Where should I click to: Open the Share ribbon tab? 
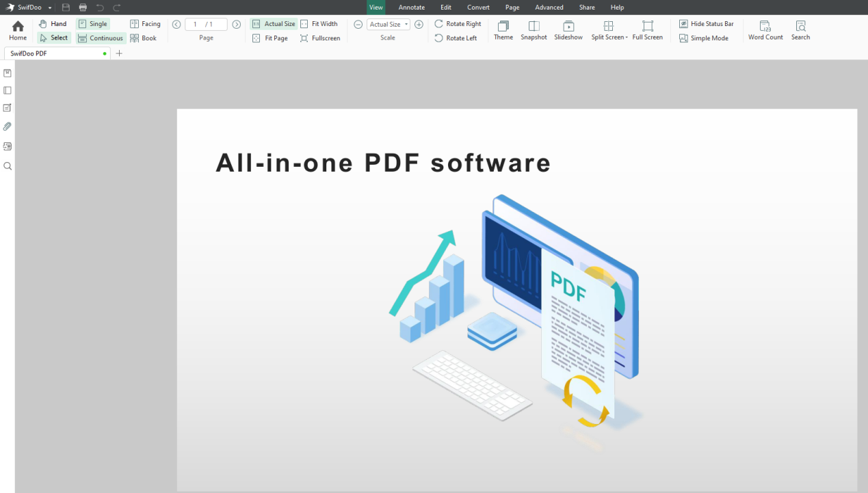pyautogui.click(x=587, y=8)
